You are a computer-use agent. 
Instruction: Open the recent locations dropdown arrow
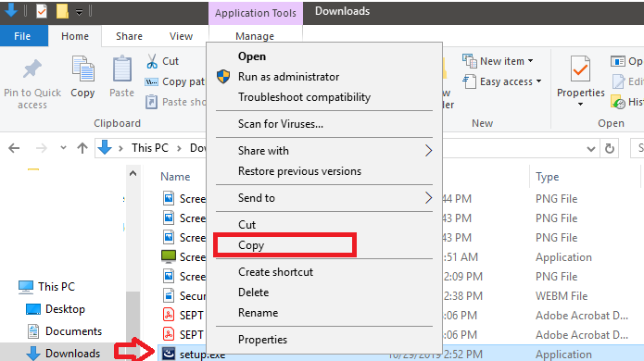(x=63, y=148)
